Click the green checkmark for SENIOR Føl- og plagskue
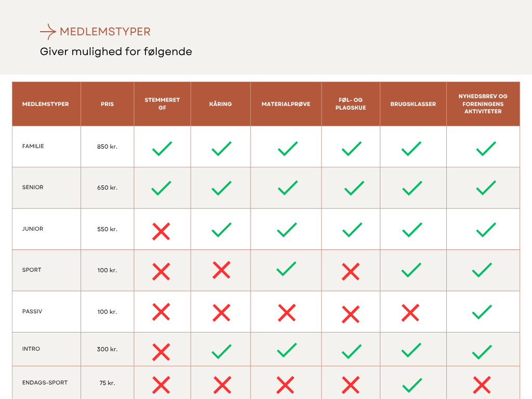This screenshot has height=399, width=532. [x=354, y=188]
